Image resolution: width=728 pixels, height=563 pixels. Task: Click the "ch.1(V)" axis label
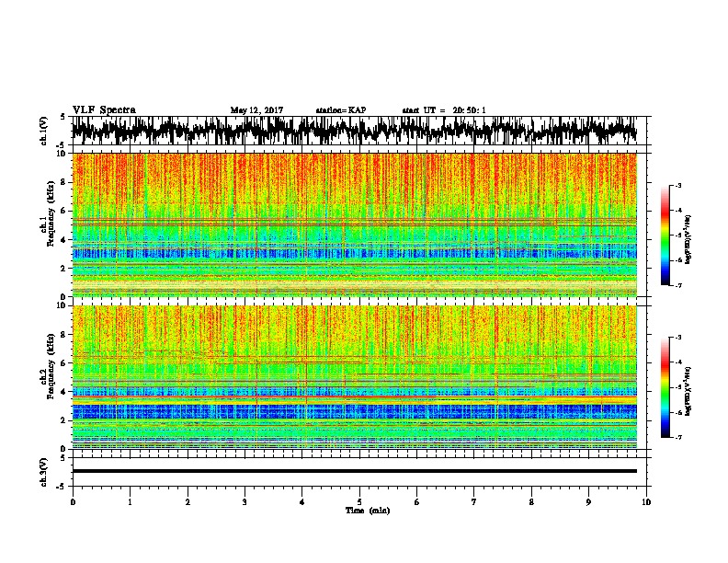(44, 131)
